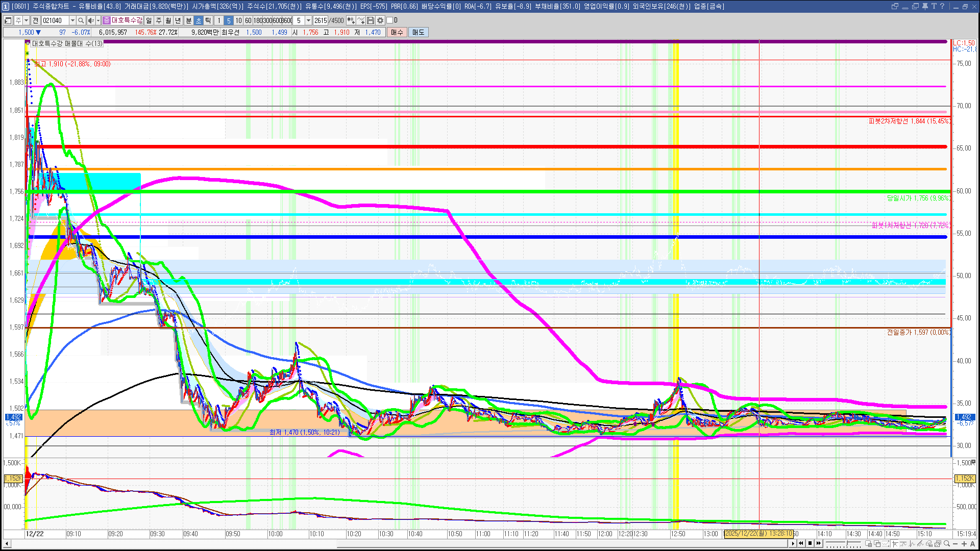Toggle the 일 (daily) chart period button
980x551 pixels.
tap(149, 20)
